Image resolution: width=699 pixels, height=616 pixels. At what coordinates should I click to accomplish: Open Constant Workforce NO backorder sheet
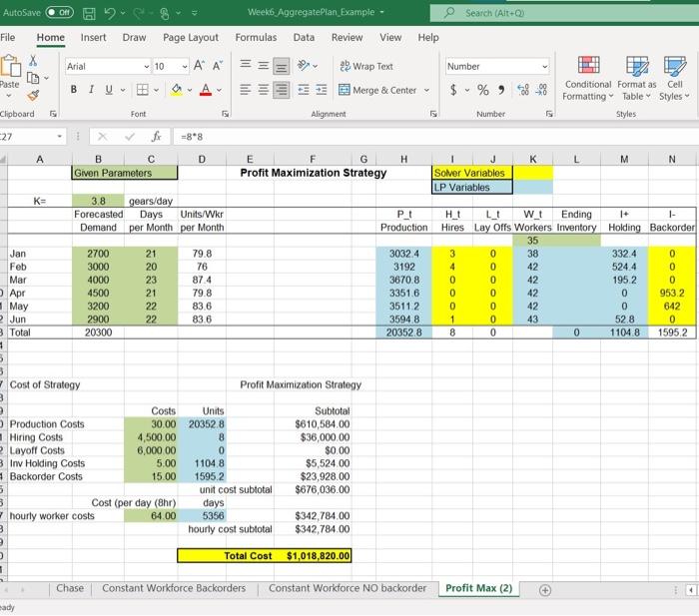click(x=348, y=588)
